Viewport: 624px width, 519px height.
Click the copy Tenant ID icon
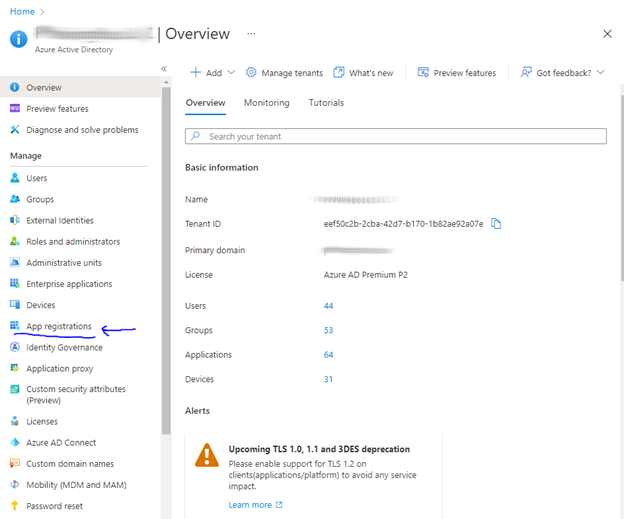pos(496,224)
